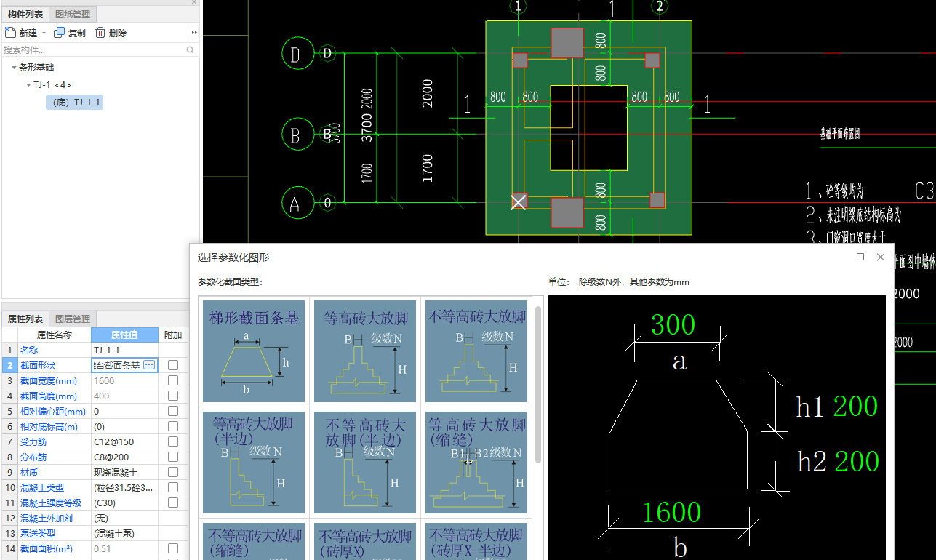Click the 附加 column header

point(173,335)
